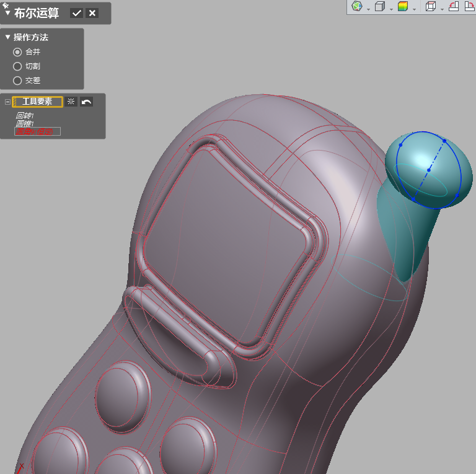Select 回转1 in the tool elements list
This screenshot has height=474, width=476.
(x=25, y=116)
